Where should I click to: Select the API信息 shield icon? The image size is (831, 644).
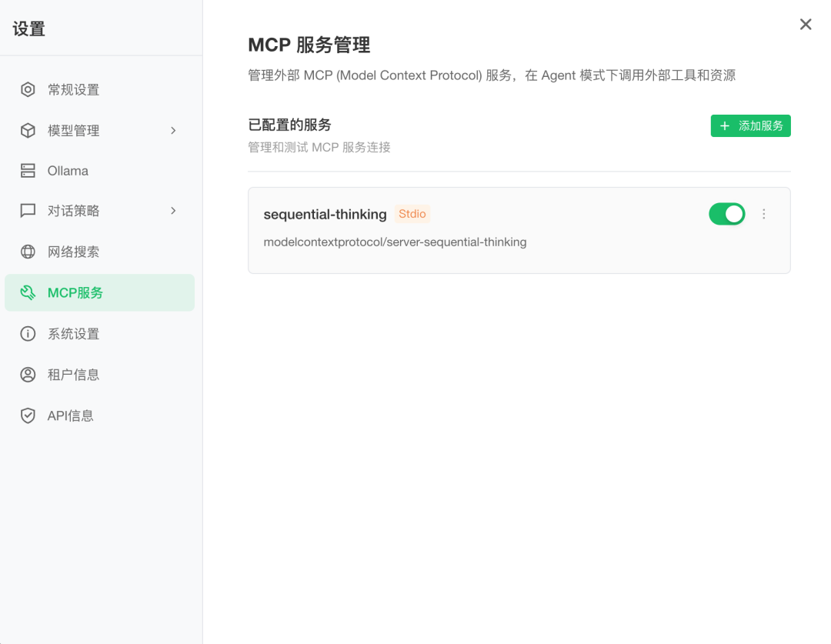[x=28, y=415]
